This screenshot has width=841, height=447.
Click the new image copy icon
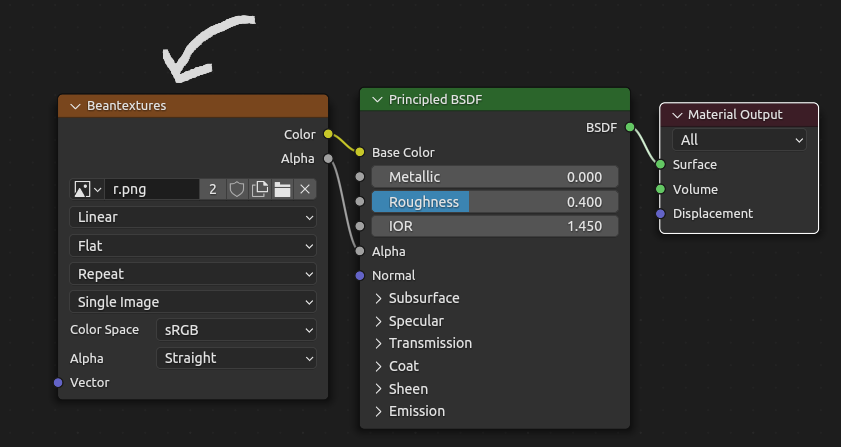260,189
